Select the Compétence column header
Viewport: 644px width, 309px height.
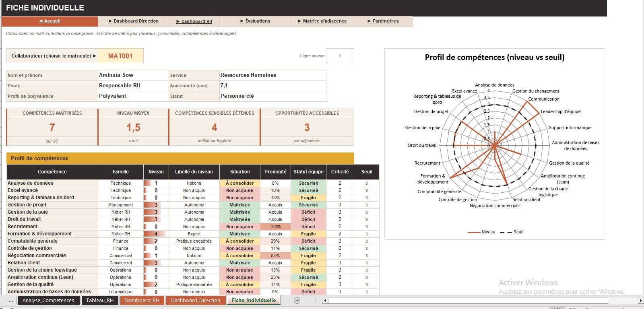pyautogui.click(x=52, y=172)
